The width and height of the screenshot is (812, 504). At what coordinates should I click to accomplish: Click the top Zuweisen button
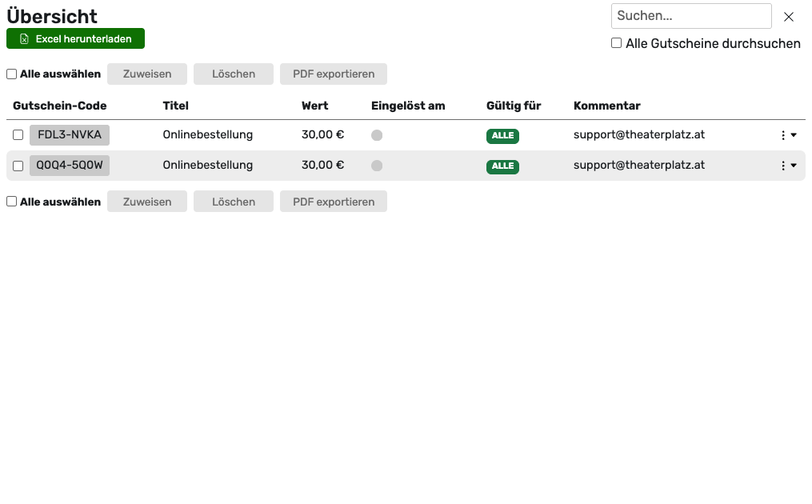pyautogui.click(x=147, y=74)
